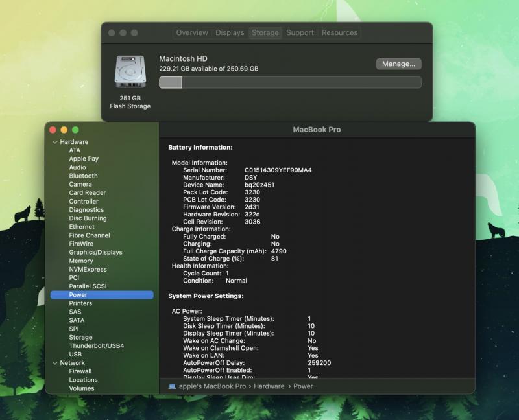Screen dimensions: 519x420
Task: Open the Displays tab
Action: point(230,33)
